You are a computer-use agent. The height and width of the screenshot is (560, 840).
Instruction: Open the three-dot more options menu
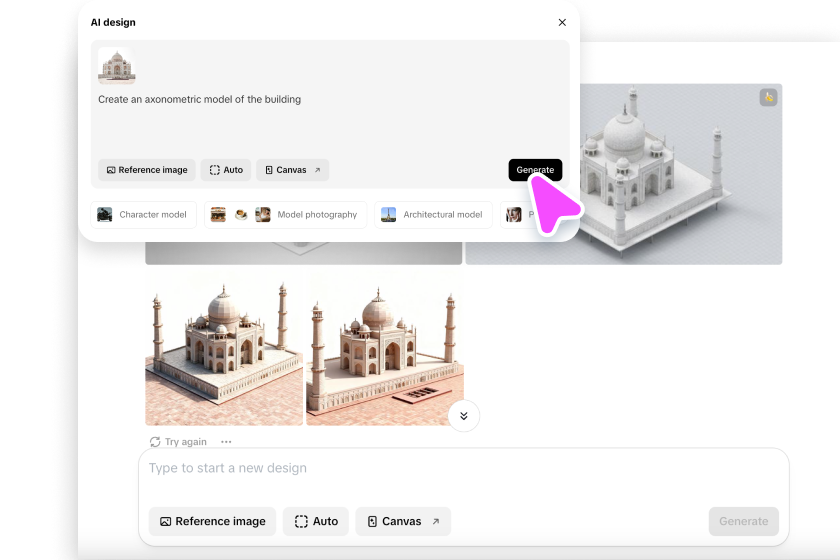pos(226,442)
